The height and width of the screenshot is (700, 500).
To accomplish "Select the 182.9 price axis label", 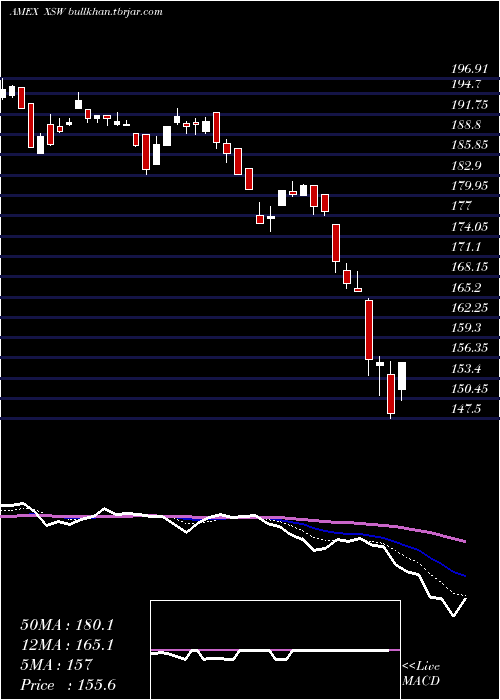I will pyautogui.click(x=466, y=166).
